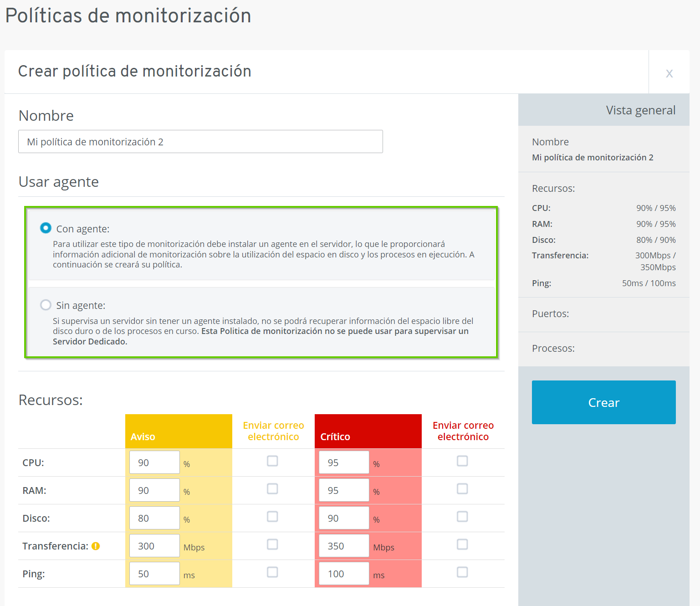Focus the Disco Crítico value field

344,518
